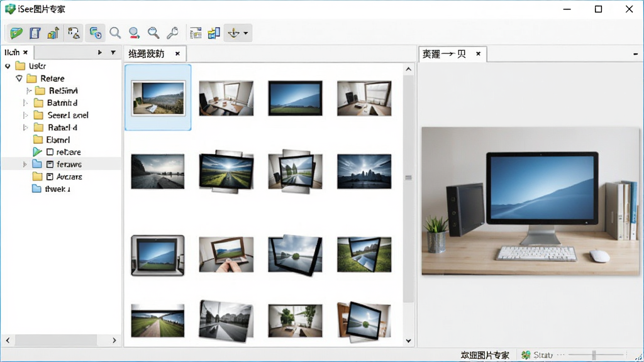Viewport: 644px width, 362px height.
Task: Adjust the zoom slider in the status bar
Action: [x=594, y=354]
